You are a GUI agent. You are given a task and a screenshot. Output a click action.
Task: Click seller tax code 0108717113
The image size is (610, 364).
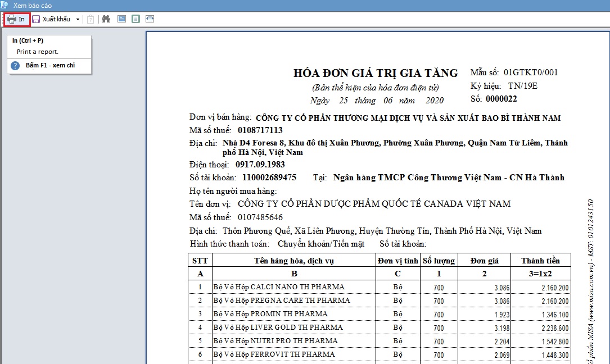[x=260, y=130]
